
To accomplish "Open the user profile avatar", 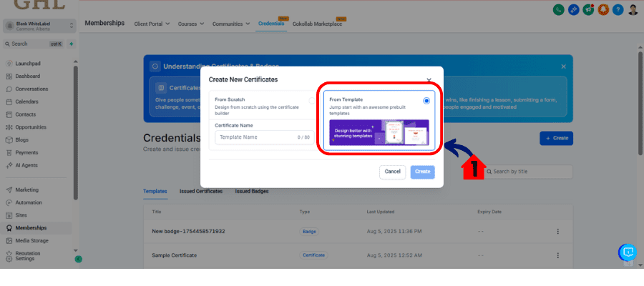I will [633, 10].
